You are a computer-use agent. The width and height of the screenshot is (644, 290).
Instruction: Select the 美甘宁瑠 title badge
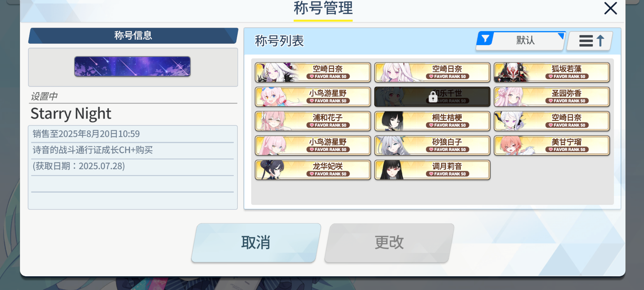[x=552, y=145]
